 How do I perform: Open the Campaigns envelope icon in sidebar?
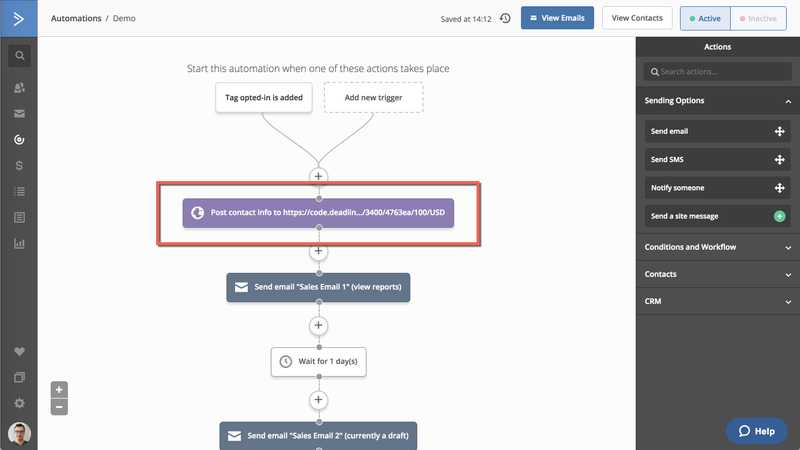coord(19,114)
